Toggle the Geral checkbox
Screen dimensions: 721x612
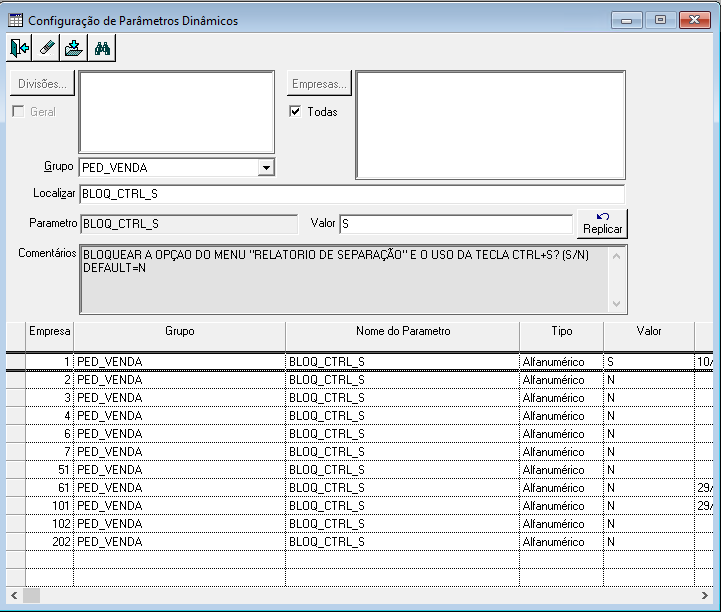[18, 111]
